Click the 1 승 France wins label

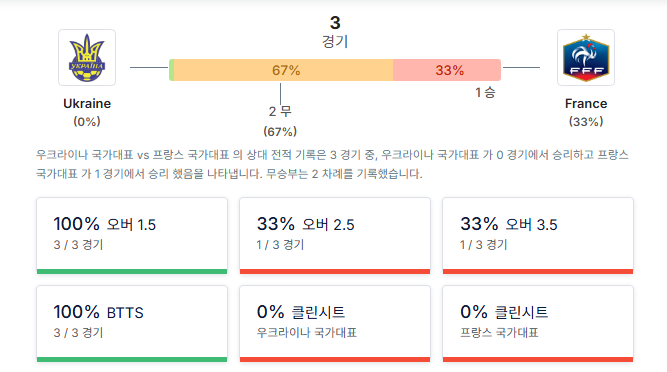tap(485, 92)
